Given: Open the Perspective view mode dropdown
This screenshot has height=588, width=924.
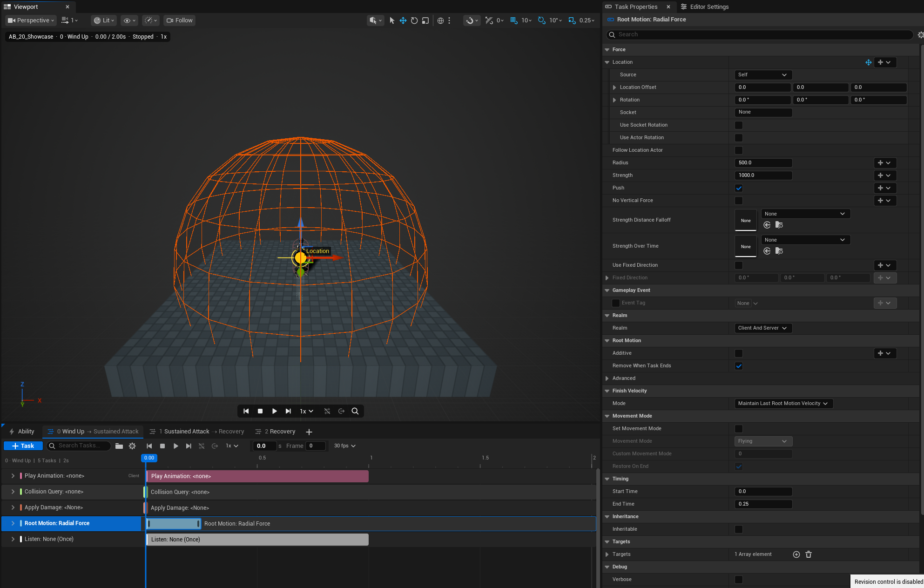Looking at the screenshot, I should pos(31,20).
